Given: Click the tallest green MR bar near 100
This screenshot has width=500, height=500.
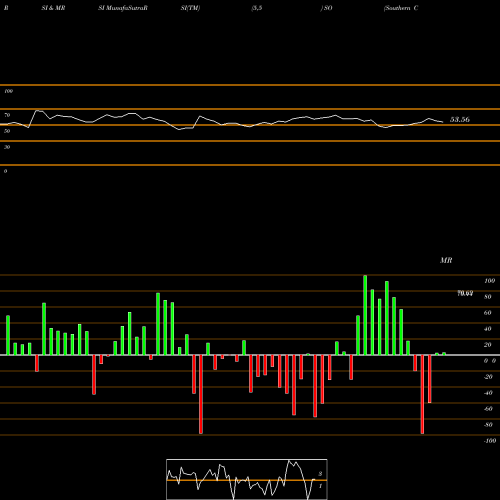Looking at the screenshot, I should pyautogui.click(x=365, y=315).
